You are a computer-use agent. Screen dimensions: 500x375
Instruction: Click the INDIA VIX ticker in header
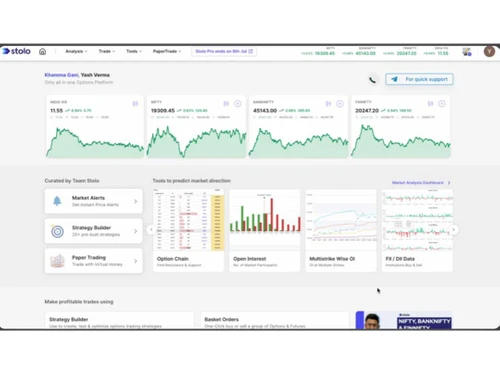point(436,51)
